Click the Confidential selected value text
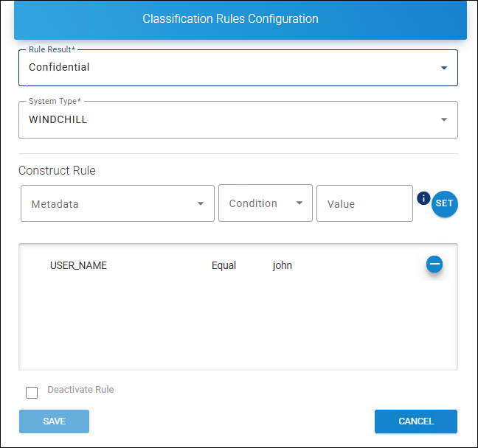 tap(59, 68)
